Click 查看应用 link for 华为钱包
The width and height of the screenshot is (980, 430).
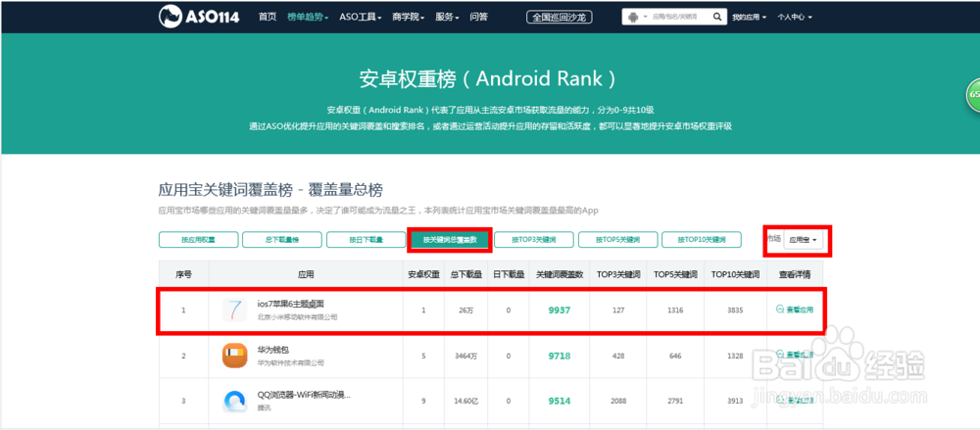(795, 355)
